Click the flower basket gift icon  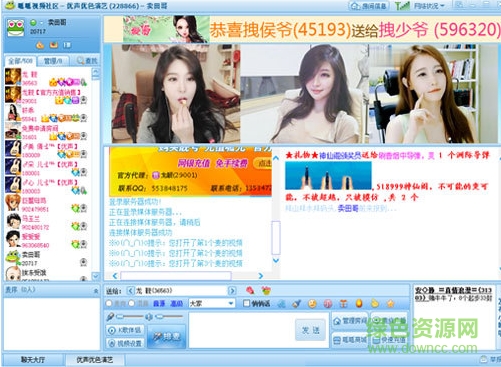tap(266, 290)
